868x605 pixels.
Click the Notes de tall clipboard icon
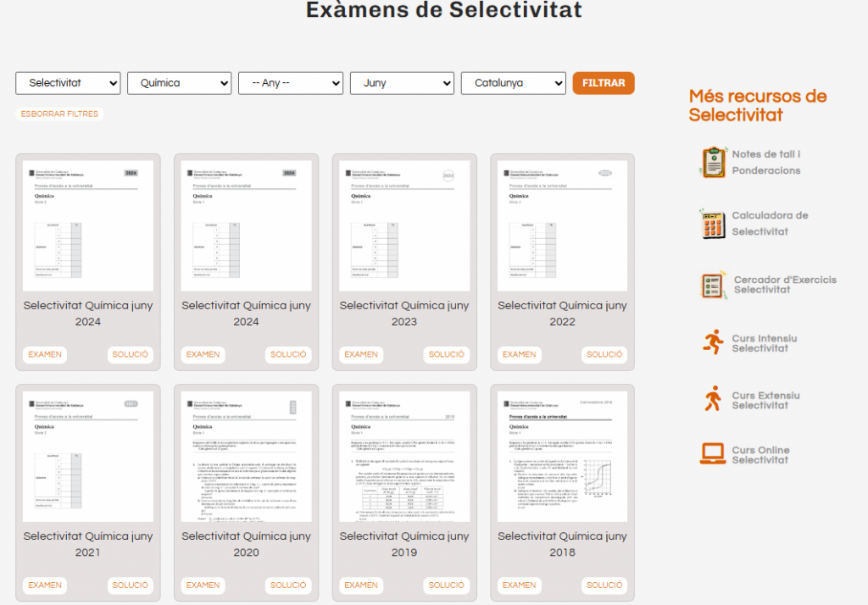[x=714, y=162]
